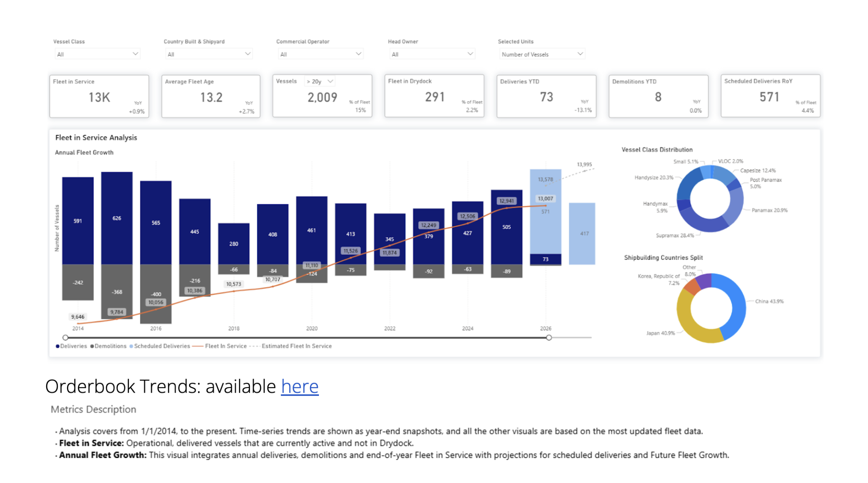Click the Fleet in Service 13K card

tap(99, 97)
